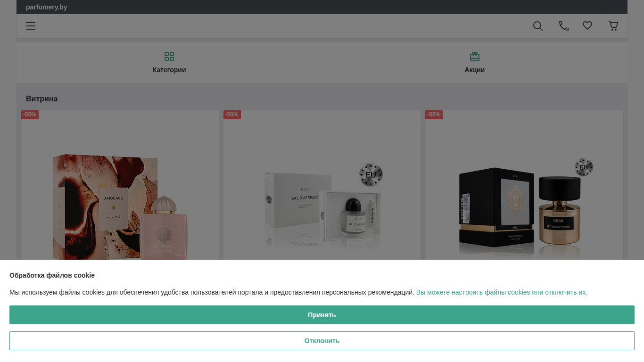
Task: Open the cookie settings link
Action: [502, 292]
